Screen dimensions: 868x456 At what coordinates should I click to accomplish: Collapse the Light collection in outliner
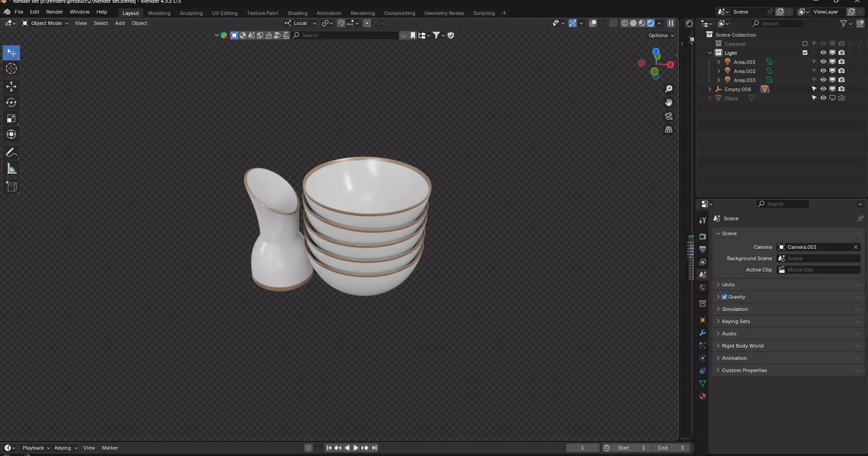709,53
